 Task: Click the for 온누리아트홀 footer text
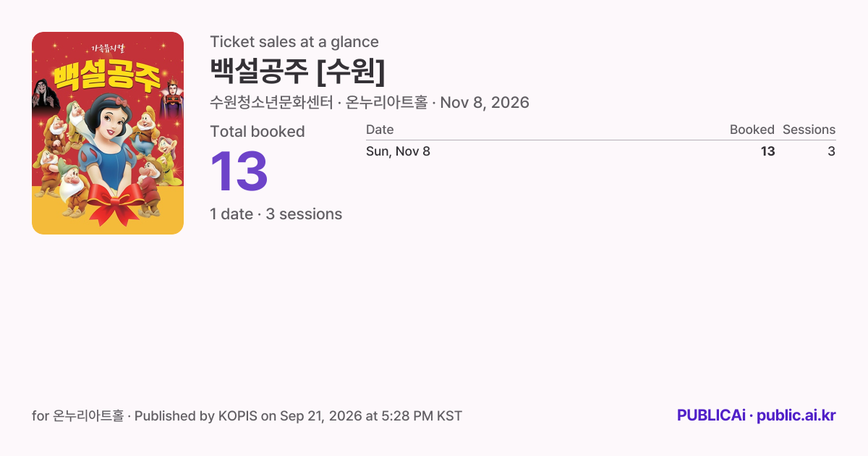pos(77,416)
